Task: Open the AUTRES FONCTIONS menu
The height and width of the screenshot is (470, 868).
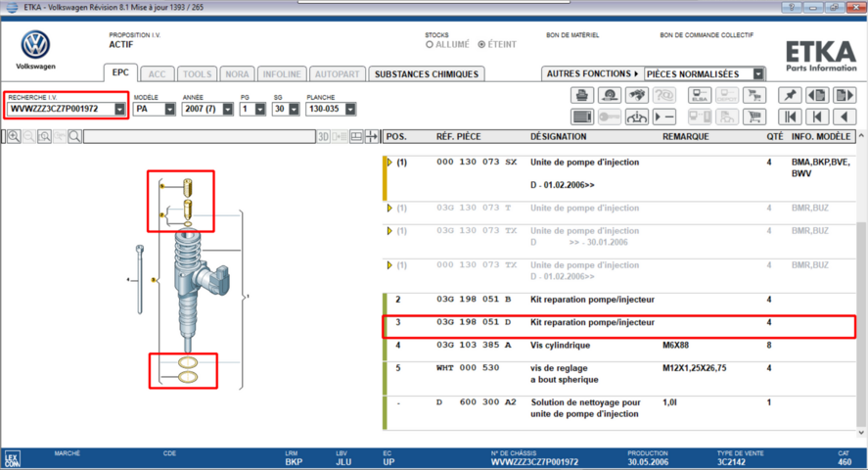Action: tap(592, 73)
